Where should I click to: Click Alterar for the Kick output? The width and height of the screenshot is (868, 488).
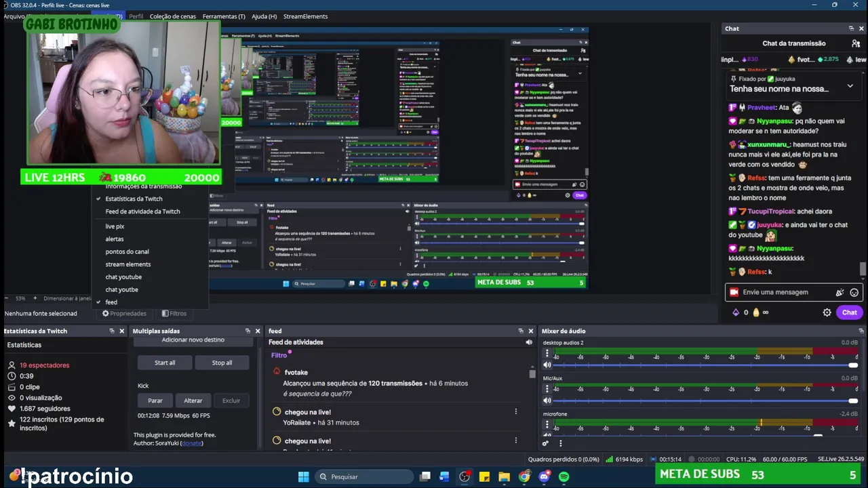193,401
